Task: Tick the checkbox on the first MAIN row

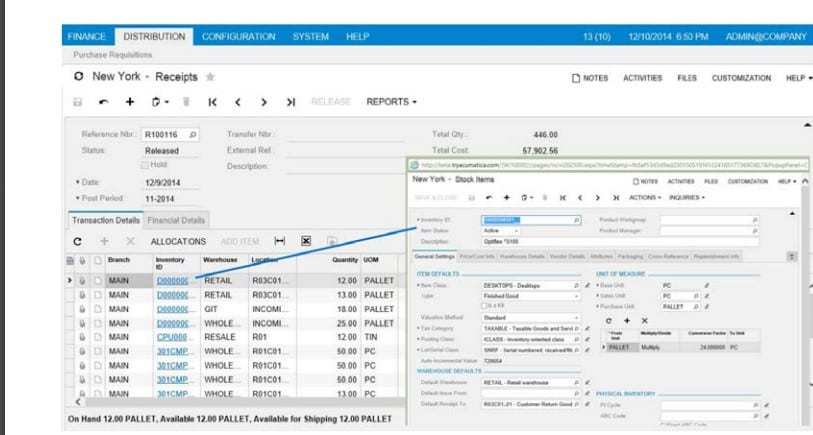Action: coord(99,281)
